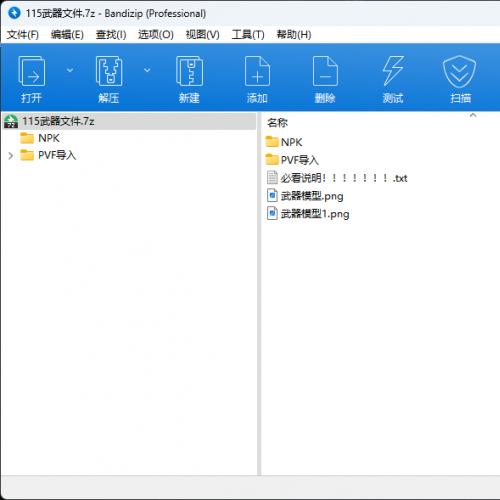Click the Test (测试) lightning icon
This screenshot has height=500, width=500.
393,71
